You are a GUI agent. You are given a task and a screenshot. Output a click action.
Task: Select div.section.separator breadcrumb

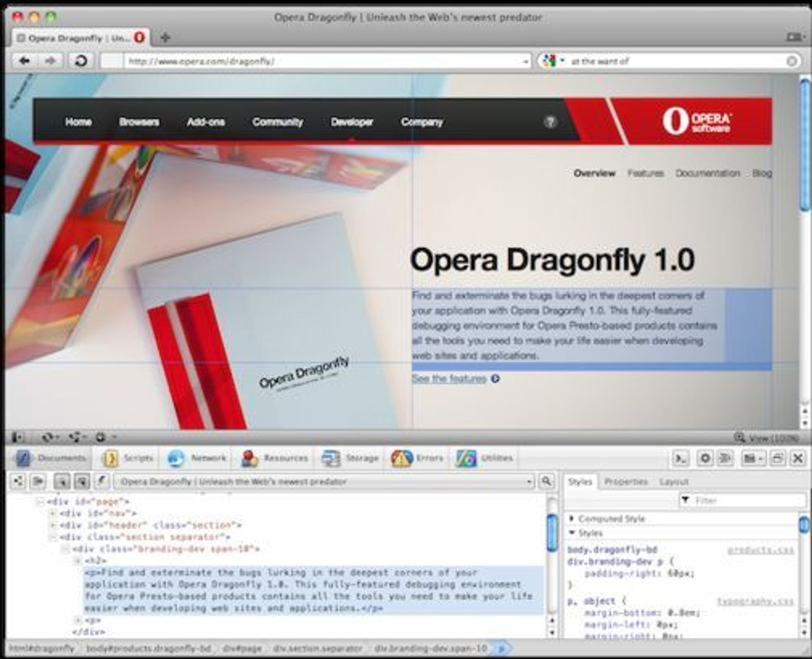pyautogui.click(x=317, y=648)
